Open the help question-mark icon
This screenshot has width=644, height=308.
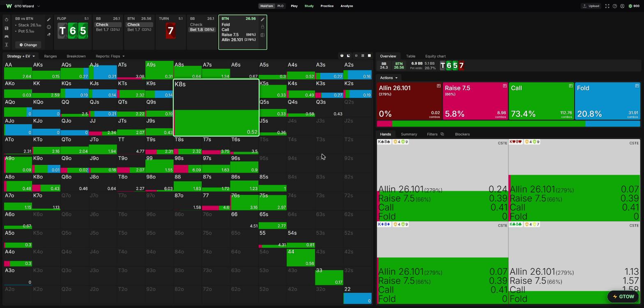pyautogui.click(x=615, y=6)
